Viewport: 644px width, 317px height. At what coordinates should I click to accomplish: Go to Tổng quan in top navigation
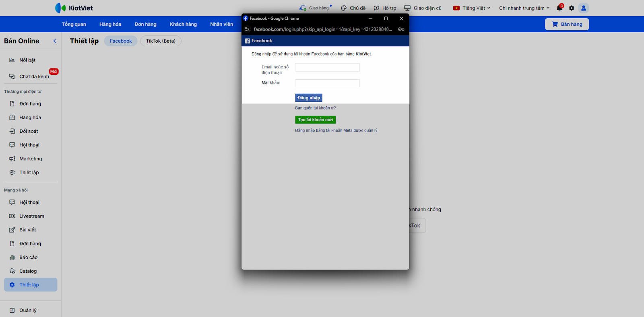74,24
